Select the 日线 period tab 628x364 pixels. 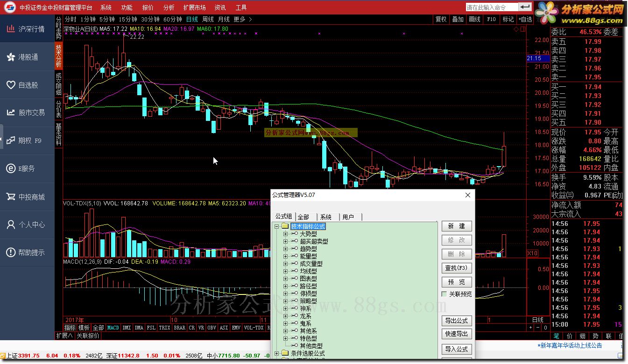pyautogui.click(x=192, y=19)
